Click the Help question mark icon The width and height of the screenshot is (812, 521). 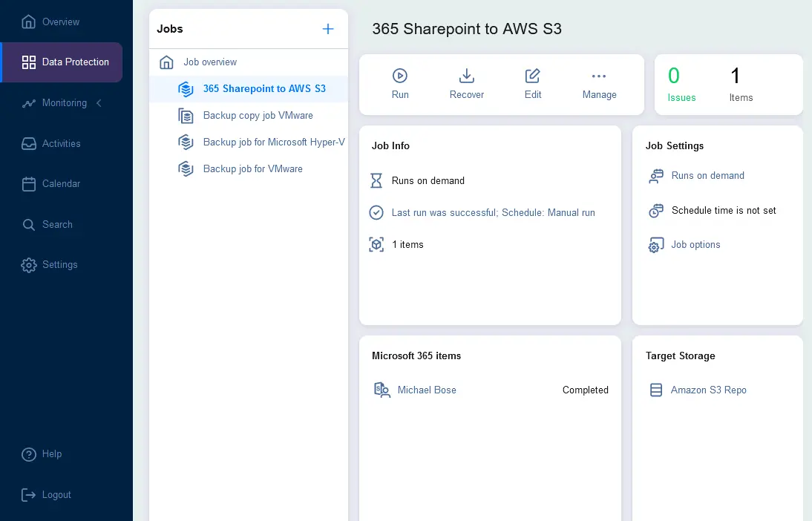[28, 454]
